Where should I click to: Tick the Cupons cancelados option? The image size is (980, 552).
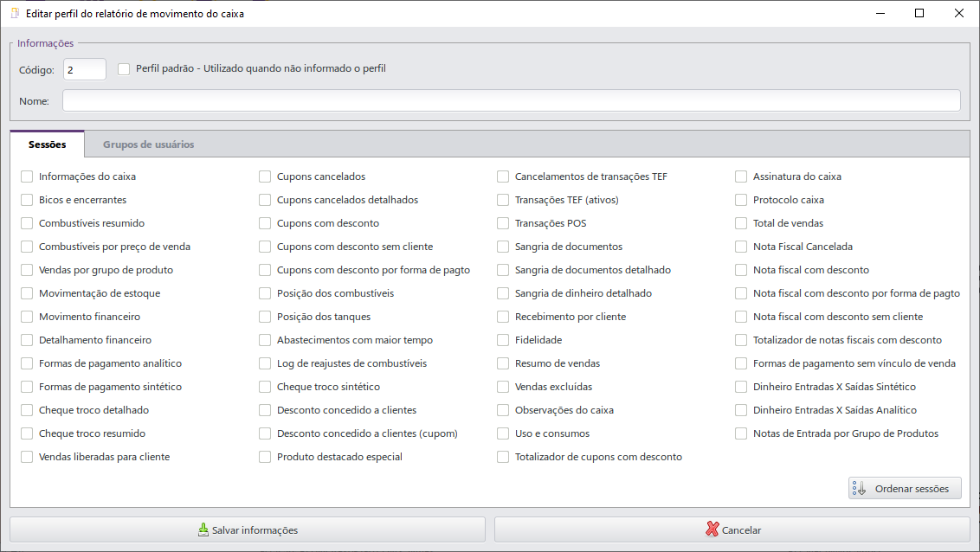pyautogui.click(x=265, y=177)
